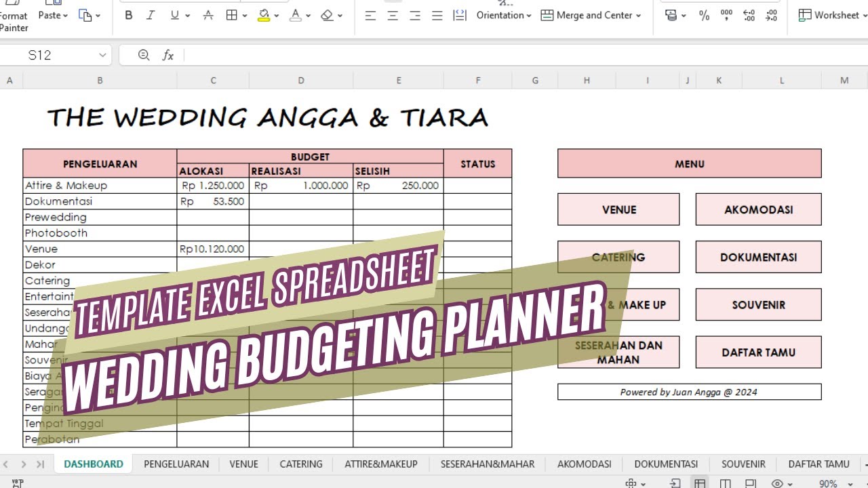Click the SOUVENIR menu button
Image resolution: width=868 pixels, height=488 pixels.
[758, 304]
